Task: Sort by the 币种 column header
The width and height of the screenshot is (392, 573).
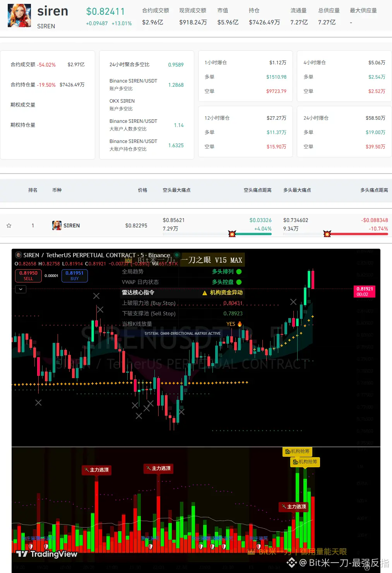Action: [x=57, y=190]
